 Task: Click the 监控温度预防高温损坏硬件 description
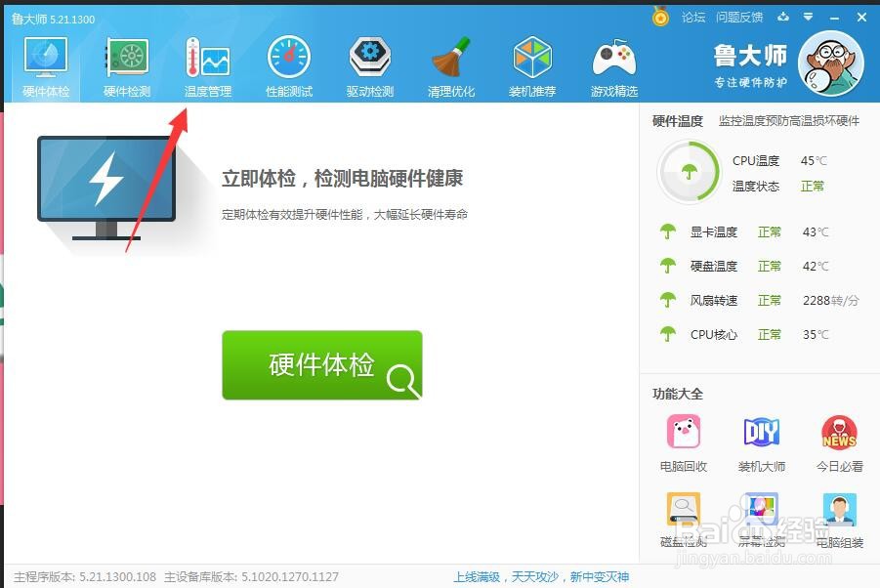(x=788, y=121)
